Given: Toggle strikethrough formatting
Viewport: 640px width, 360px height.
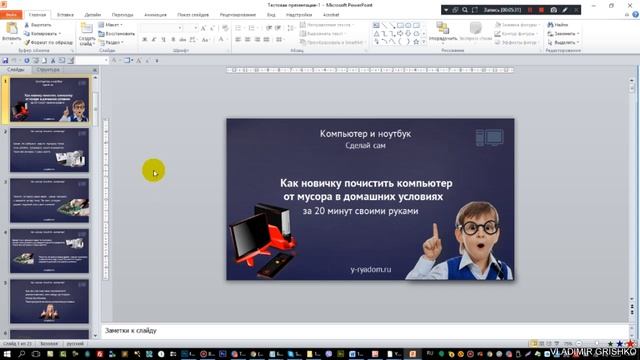Looking at the screenshot, I should [x=182, y=40].
